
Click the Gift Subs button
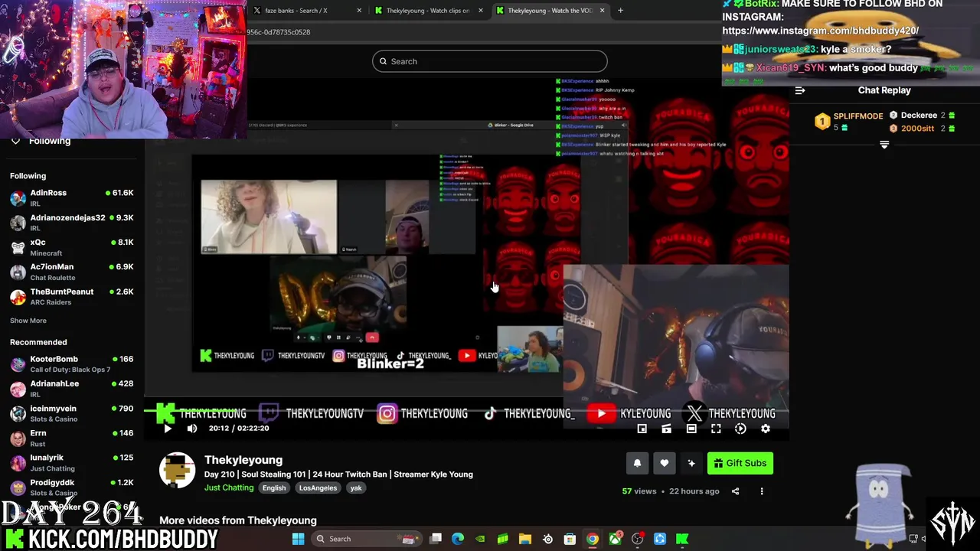[x=740, y=463]
